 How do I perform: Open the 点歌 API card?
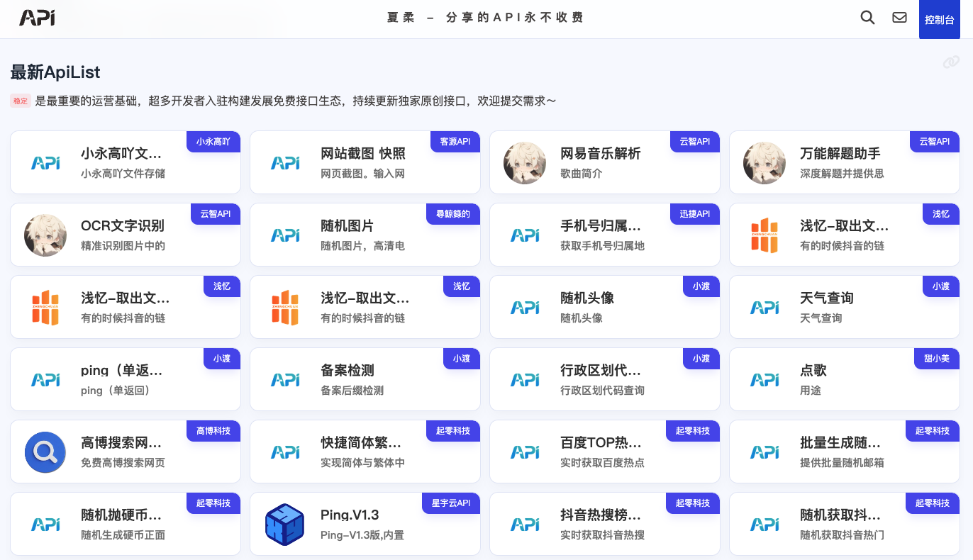844,380
